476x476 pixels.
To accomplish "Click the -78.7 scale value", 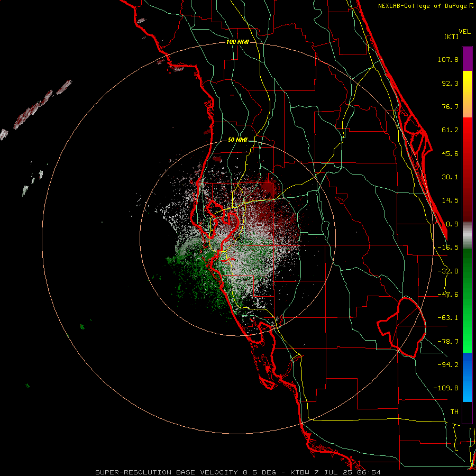I will pyautogui.click(x=448, y=342).
